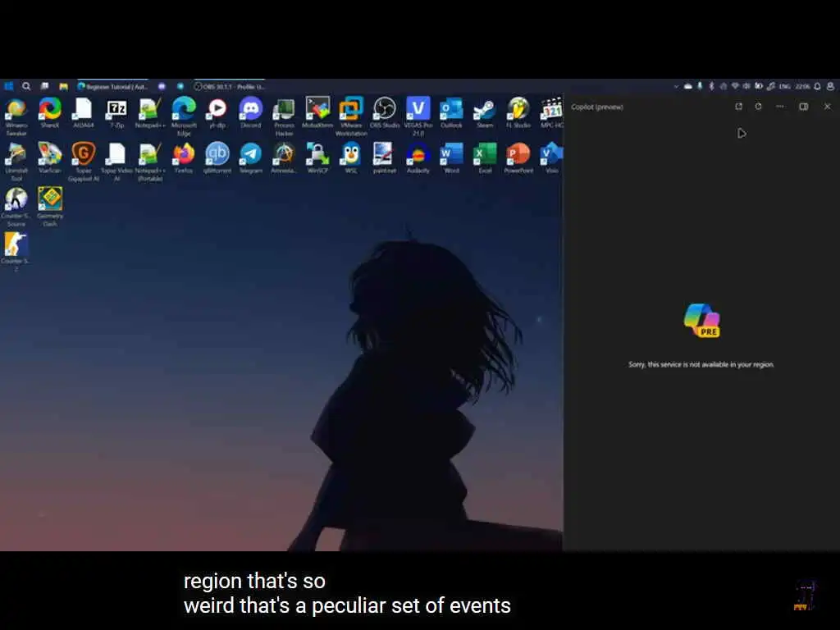This screenshot has width=840, height=630.
Task: Open Copilot more options menu
Action: [780, 107]
